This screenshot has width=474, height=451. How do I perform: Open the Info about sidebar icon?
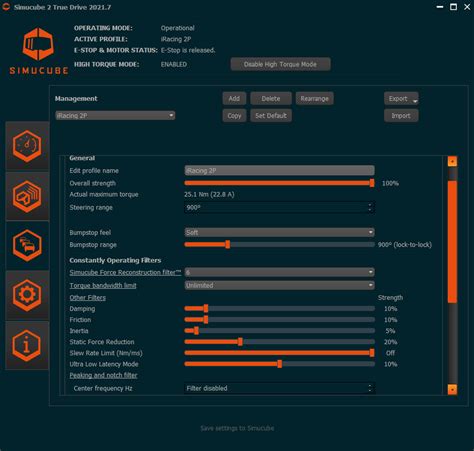(x=27, y=345)
